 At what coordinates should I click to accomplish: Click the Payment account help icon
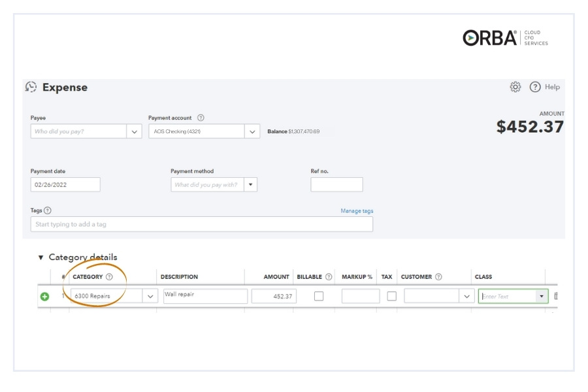[201, 118]
